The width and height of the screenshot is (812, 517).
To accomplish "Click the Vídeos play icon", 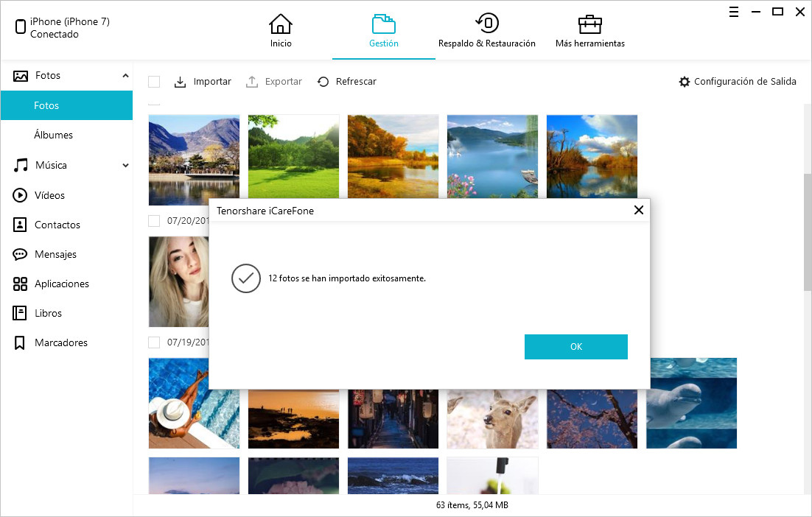I will pyautogui.click(x=20, y=195).
